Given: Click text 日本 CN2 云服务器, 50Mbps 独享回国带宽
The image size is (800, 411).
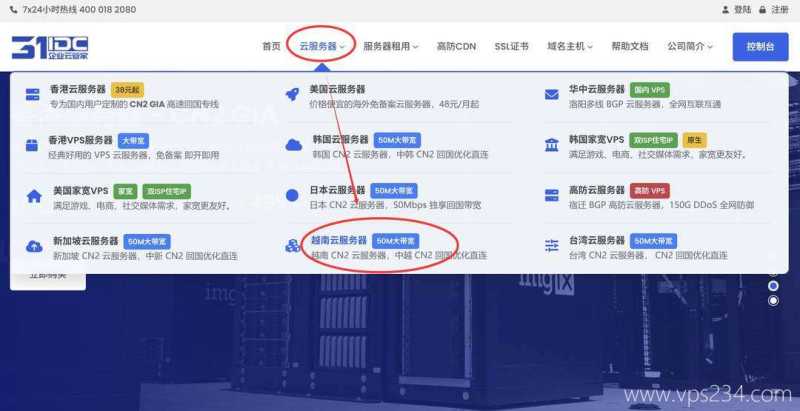Looking at the screenshot, I should 395,205.
